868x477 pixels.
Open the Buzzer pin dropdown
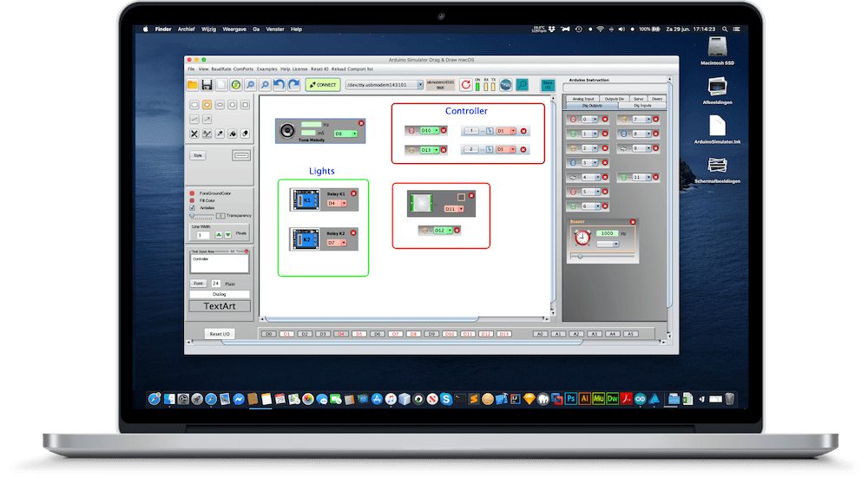(608, 244)
